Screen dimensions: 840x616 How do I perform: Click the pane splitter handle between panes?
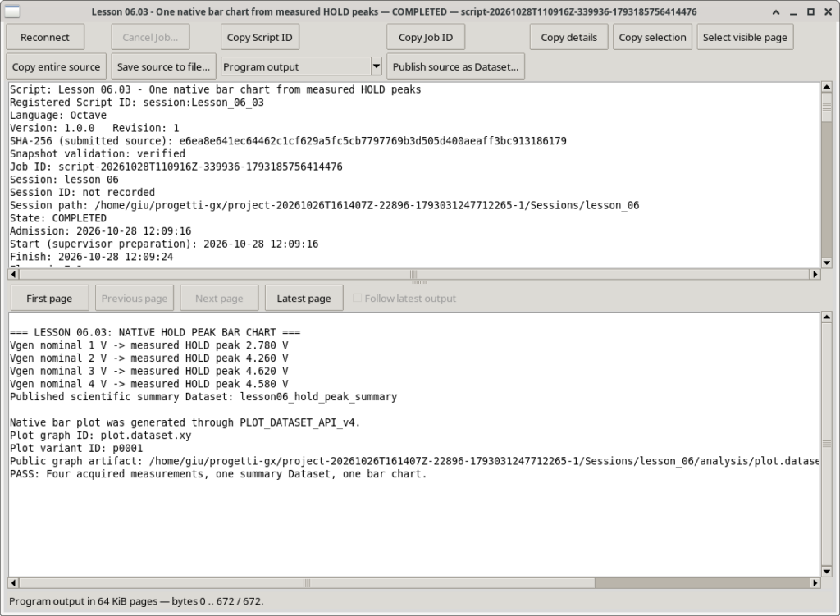click(419, 282)
